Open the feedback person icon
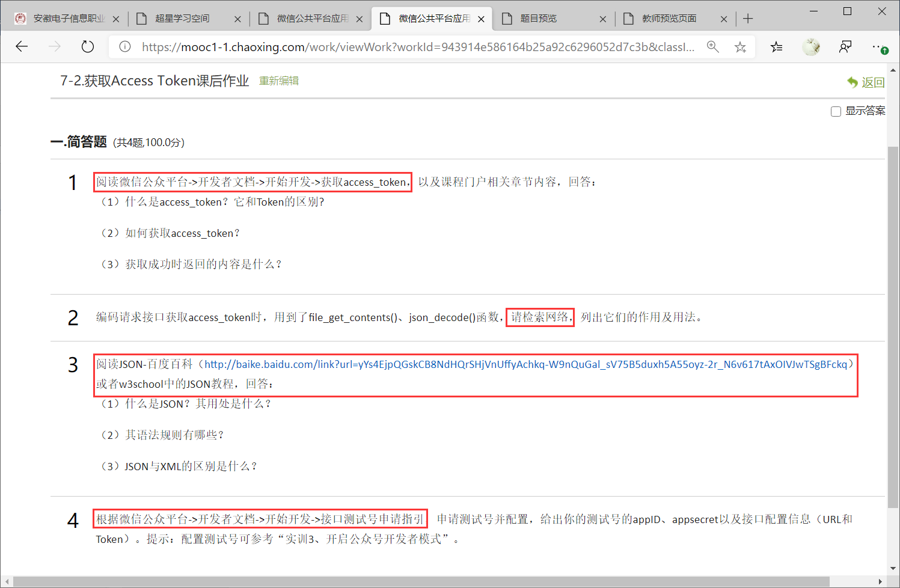Image resolution: width=900 pixels, height=588 pixels. (x=845, y=47)
